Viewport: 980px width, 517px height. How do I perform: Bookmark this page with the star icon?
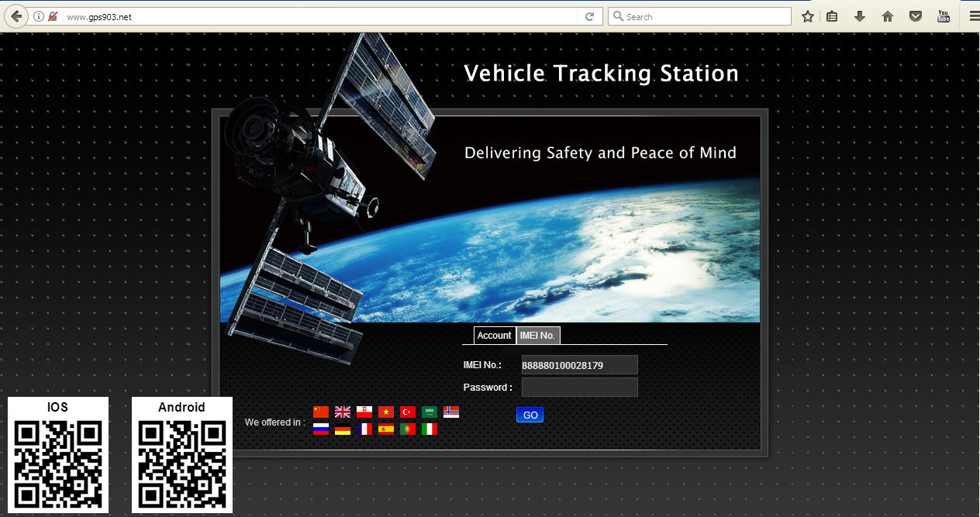tap(808, 16)
